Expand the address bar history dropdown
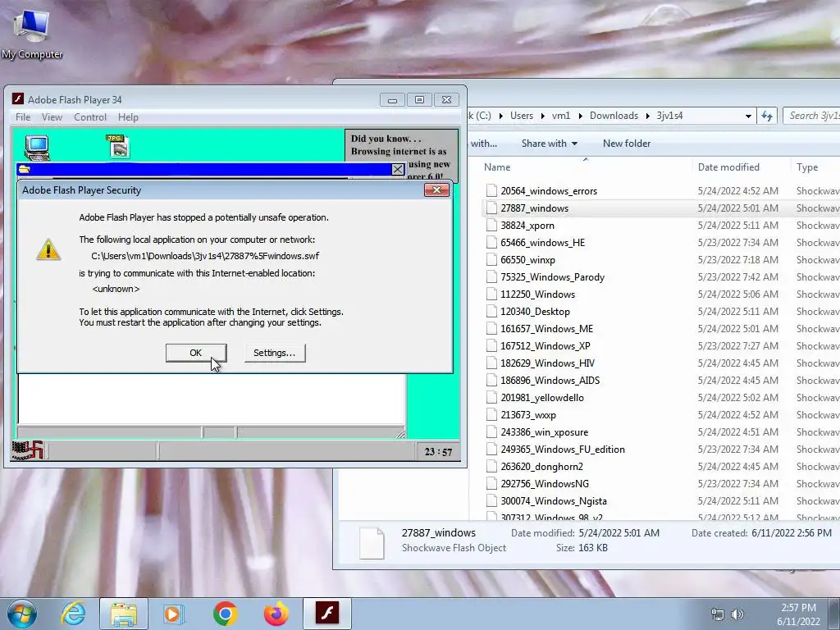840x630 pixels. (x=748, y=116)
